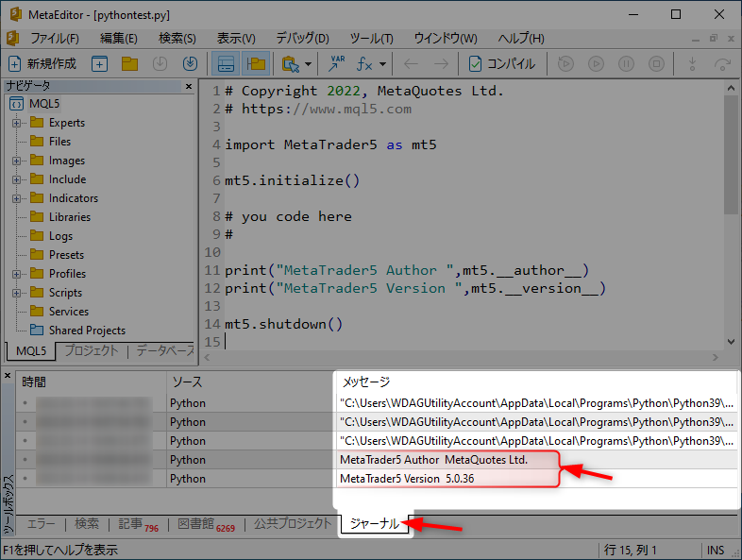This screenshot has width=742, height=560.
Task: Expand the Experts folder
Action: (x=17, y=123)
